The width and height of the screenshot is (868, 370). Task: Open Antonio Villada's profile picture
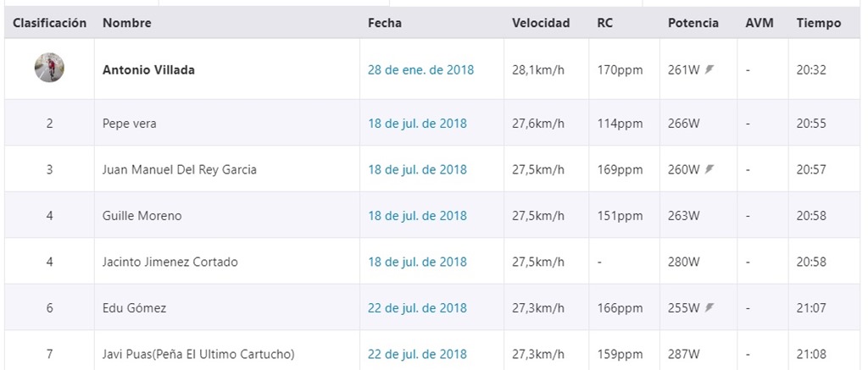(49, 68)
